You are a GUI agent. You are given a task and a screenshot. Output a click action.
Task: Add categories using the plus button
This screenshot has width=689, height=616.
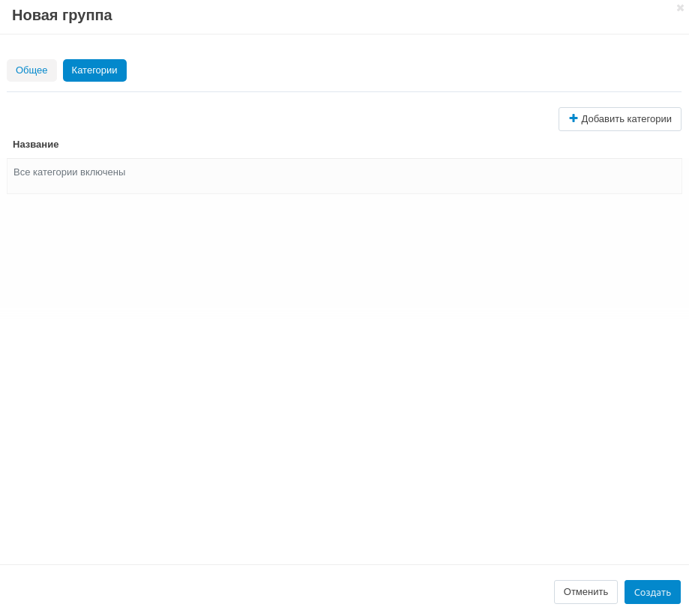coord(619,119)
